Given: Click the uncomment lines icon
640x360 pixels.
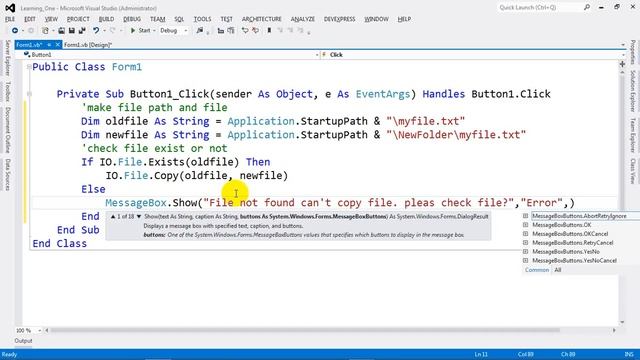Looking at the screenshot, I should (x=256, y=31).
